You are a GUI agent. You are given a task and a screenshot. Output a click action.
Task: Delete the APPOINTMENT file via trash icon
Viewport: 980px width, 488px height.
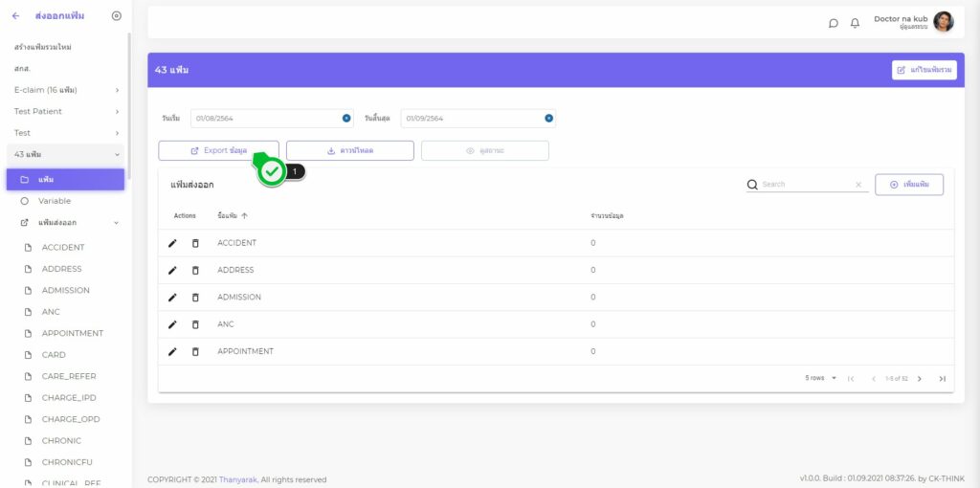[195, 351]
